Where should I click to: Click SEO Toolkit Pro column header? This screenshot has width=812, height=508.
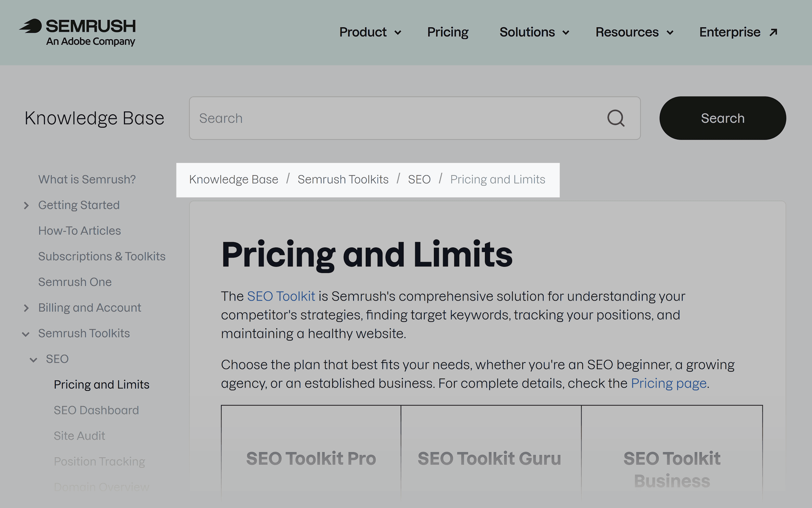(x=311, y=459)
